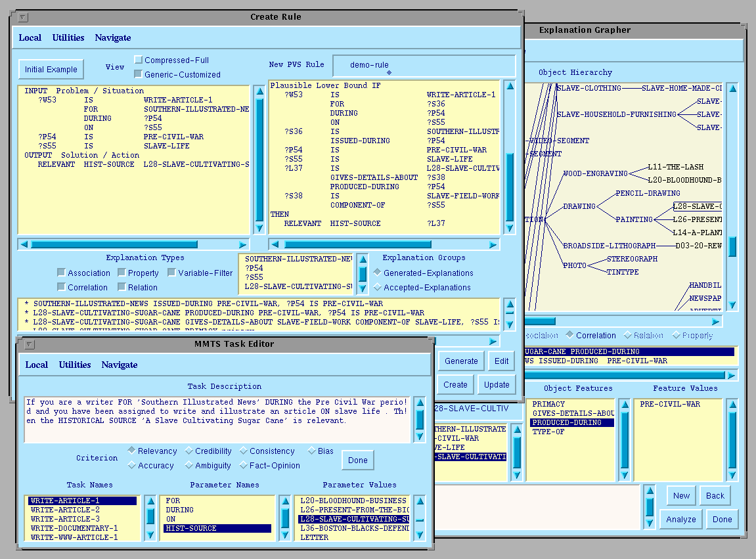Click up arrow of Object Hierarchy scrollbar
Viewport: 756px width, 559px height.
[732, 89]
